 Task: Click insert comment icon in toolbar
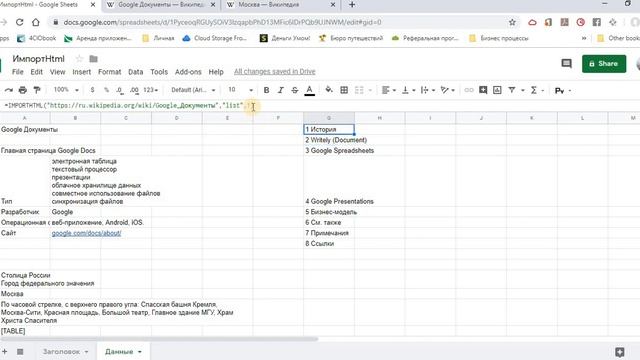point(483,90)
